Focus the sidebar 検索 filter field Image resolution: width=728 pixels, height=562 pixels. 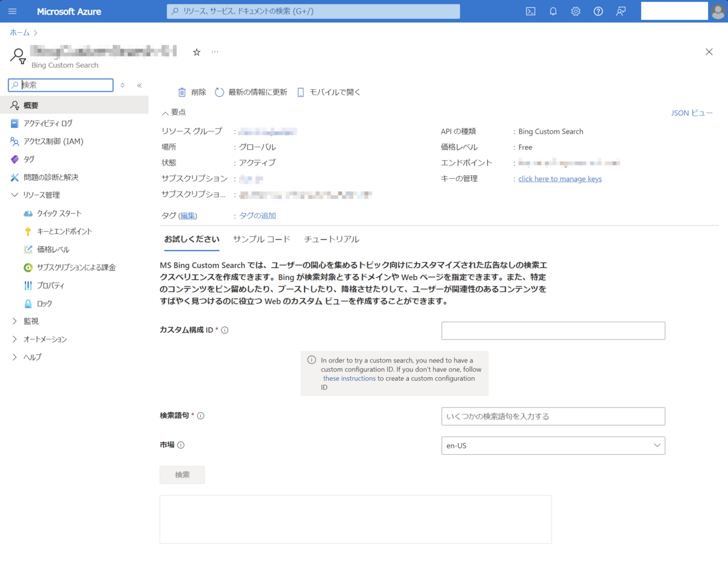61,85
